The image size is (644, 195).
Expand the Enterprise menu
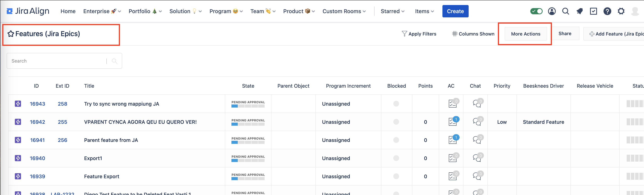click(102, 11)
